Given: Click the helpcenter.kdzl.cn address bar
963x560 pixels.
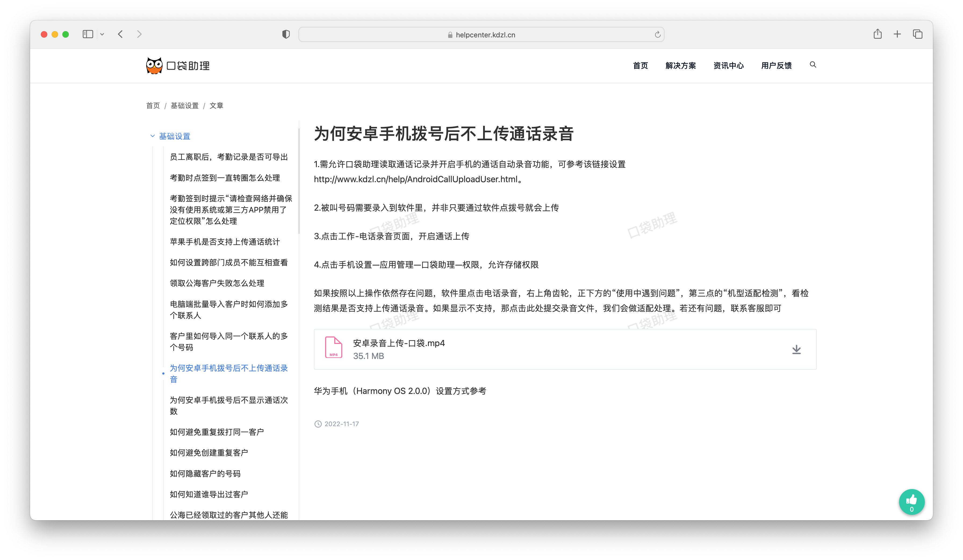Looking at the screenshot, I should pyautogui.click(x=481, y=35).
